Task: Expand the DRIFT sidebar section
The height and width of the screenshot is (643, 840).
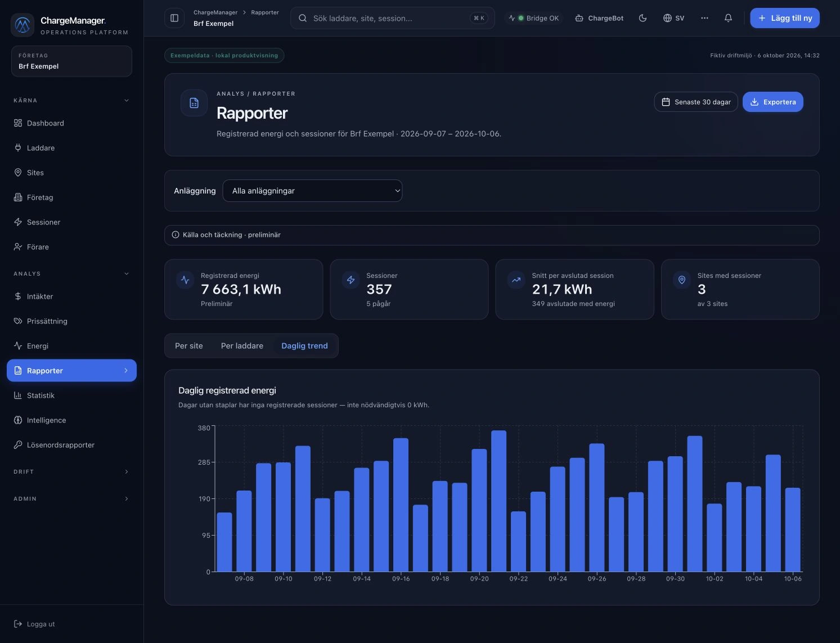Action: (x=71, y=472)
